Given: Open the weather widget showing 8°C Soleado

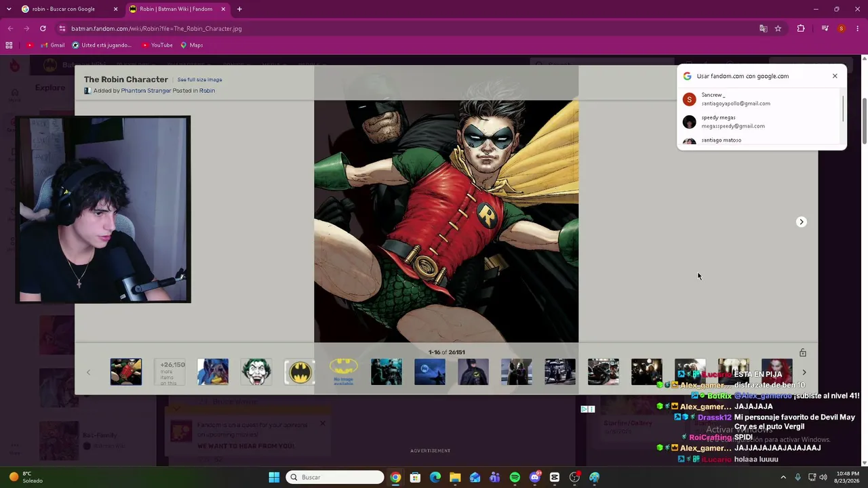Looking at the screenshot, I should tap(26, 477).
